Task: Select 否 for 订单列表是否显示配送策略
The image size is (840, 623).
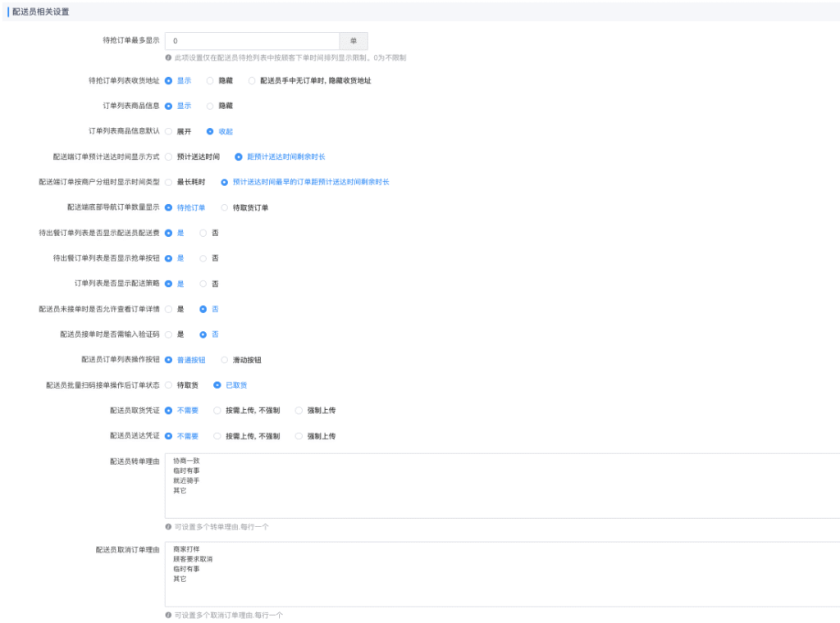Action: tap(203, 284)
